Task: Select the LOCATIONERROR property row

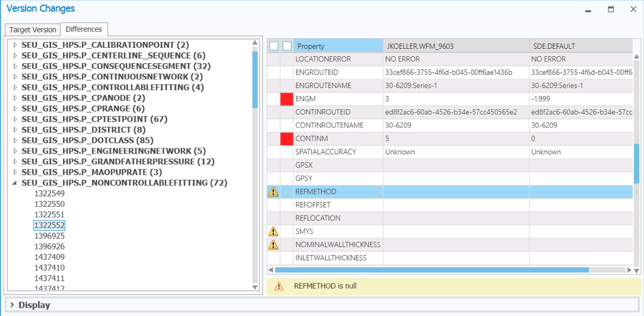Action: pyautogui.click(x=450, y=59)
